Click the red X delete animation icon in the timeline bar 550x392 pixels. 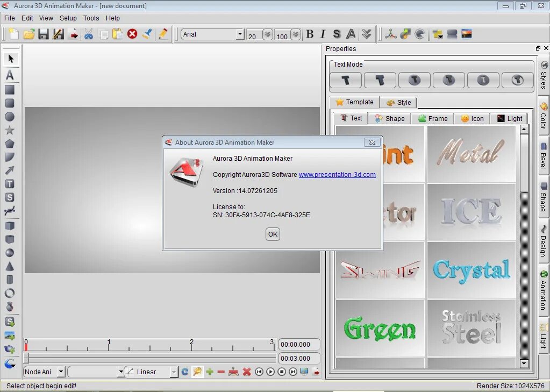click(247, 372)
